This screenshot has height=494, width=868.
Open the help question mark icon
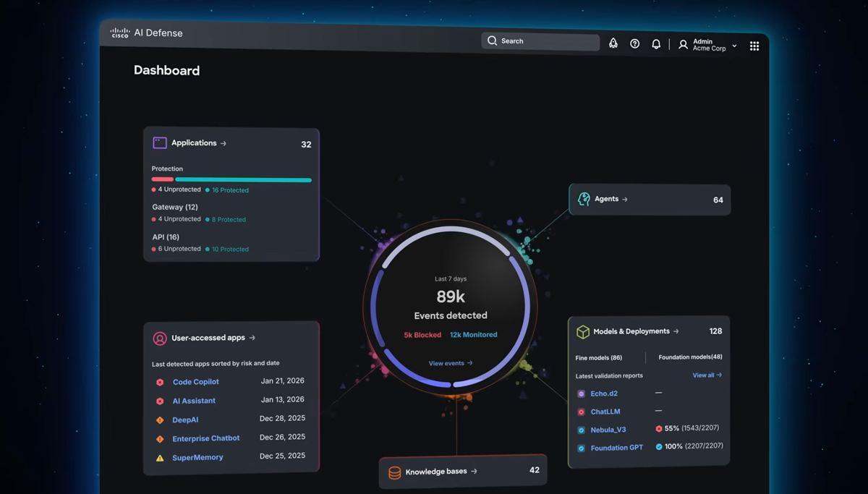[x=634, y=44]
